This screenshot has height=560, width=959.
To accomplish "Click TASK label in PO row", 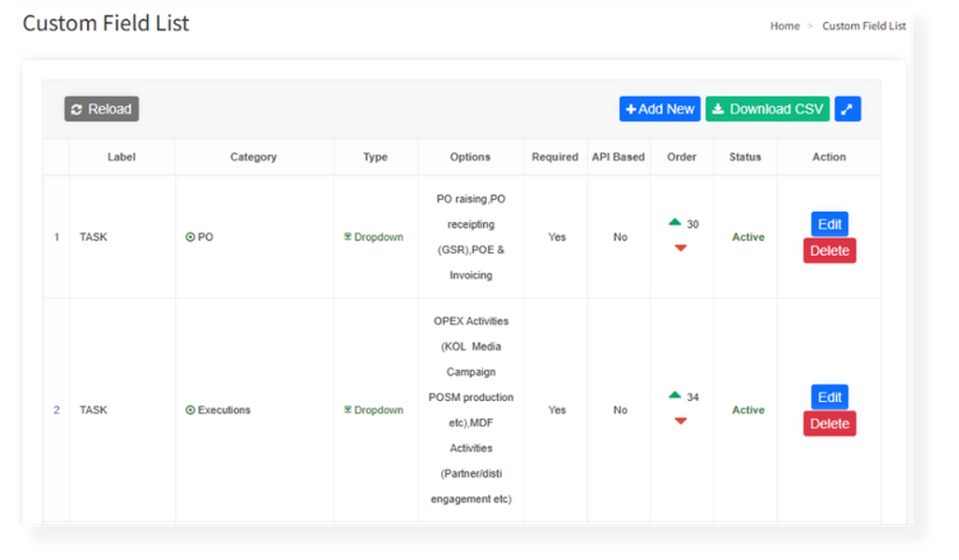I will pyautogui.click(x=93, y=237).
